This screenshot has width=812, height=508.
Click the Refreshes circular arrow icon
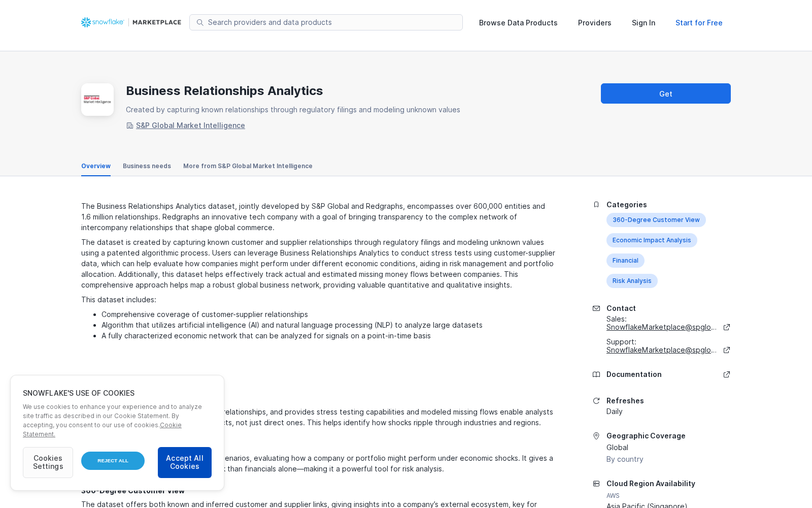point(596,401)
